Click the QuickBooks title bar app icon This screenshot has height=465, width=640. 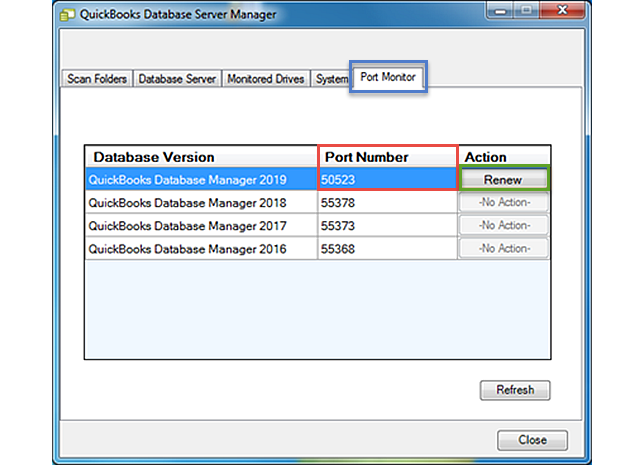[67, 15]
